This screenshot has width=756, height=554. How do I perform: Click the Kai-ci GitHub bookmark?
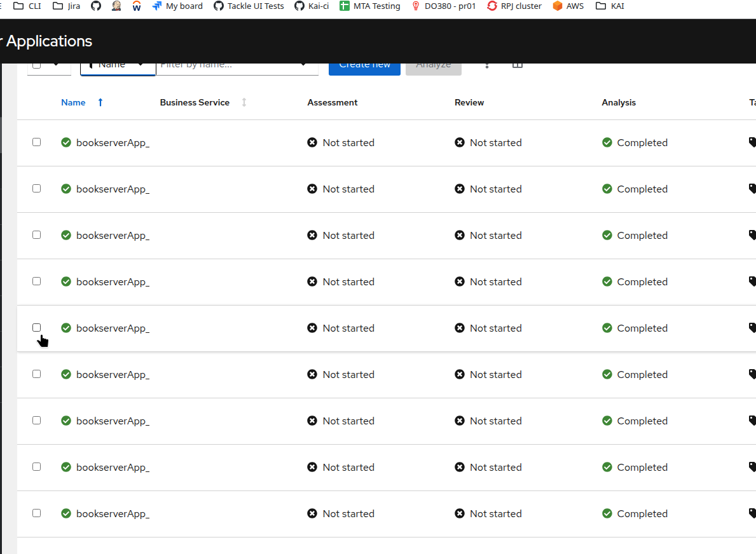(312, 6)
